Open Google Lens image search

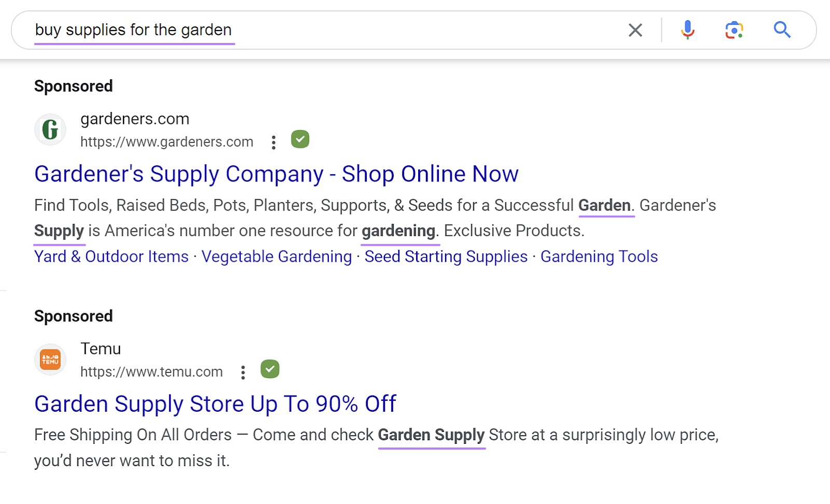[734, 30]
